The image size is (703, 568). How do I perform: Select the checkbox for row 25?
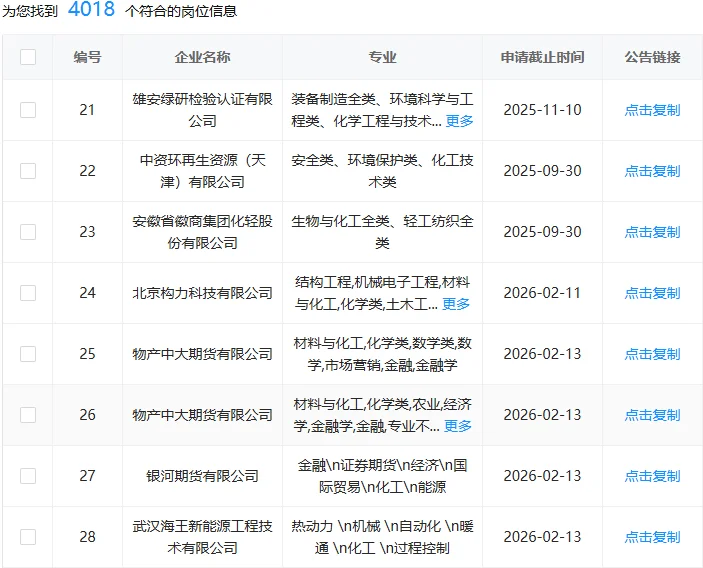[x=28, y=354]
